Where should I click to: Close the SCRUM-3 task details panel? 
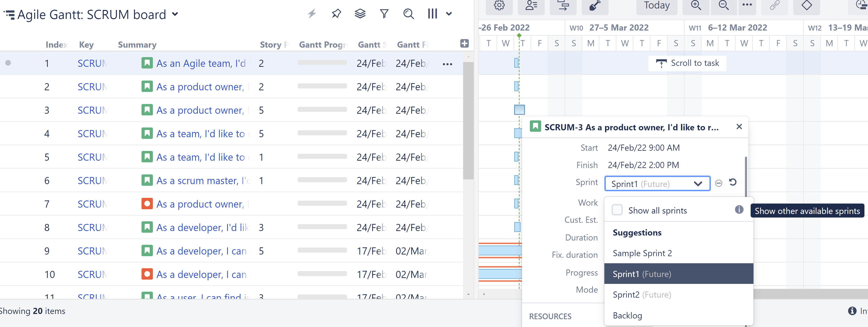tap(739, 127)
